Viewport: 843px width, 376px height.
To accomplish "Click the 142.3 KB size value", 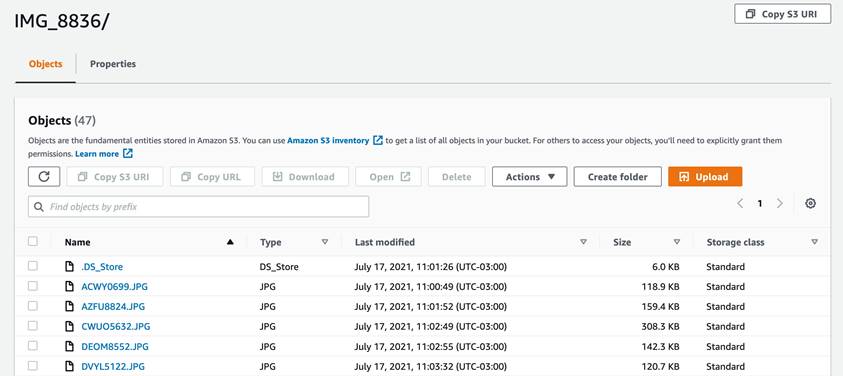I will [660, 346].
